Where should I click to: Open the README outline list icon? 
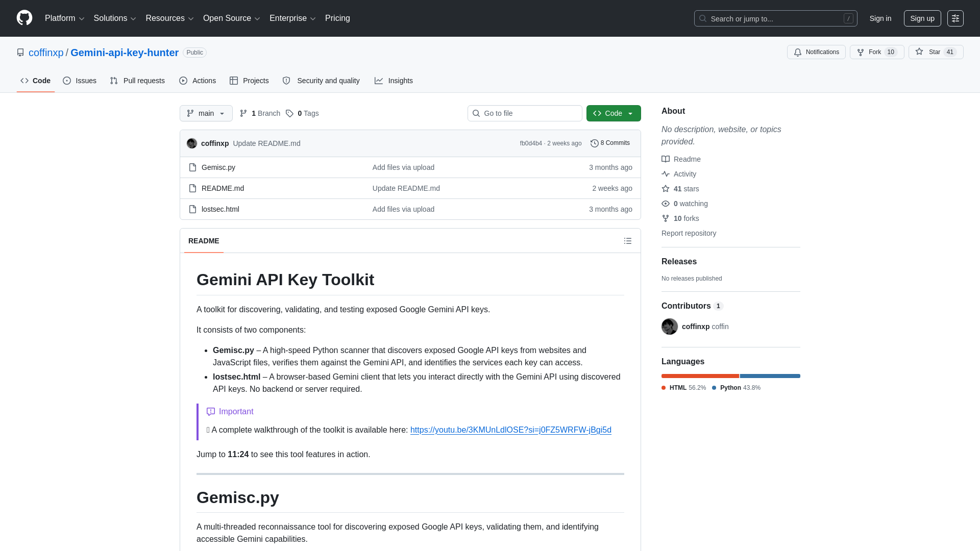click(x=628, y=241)
